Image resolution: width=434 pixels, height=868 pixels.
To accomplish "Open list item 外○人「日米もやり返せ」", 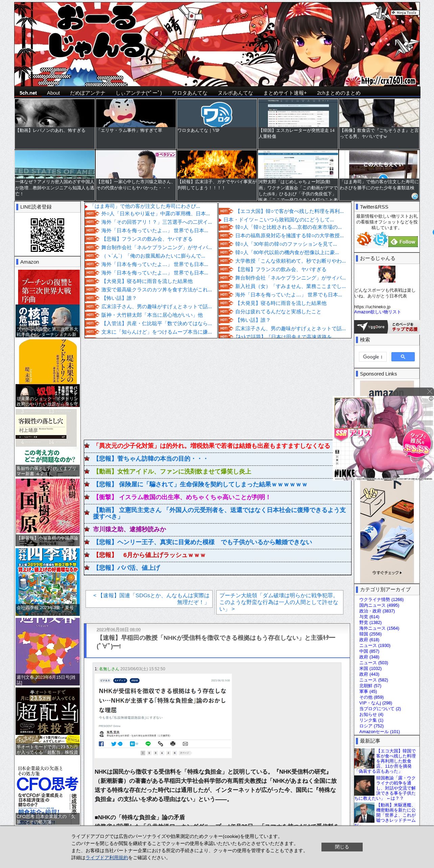I will [x=155, y=214].
